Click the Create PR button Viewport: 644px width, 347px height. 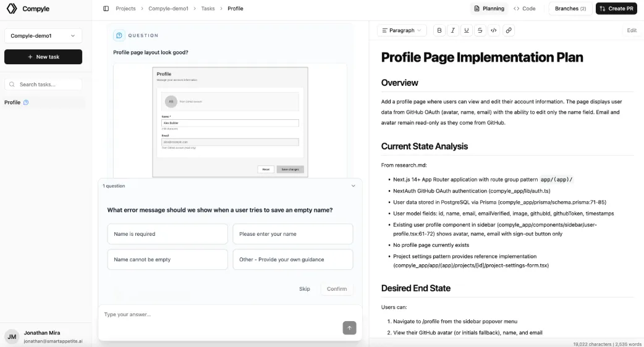coord(616,9)
